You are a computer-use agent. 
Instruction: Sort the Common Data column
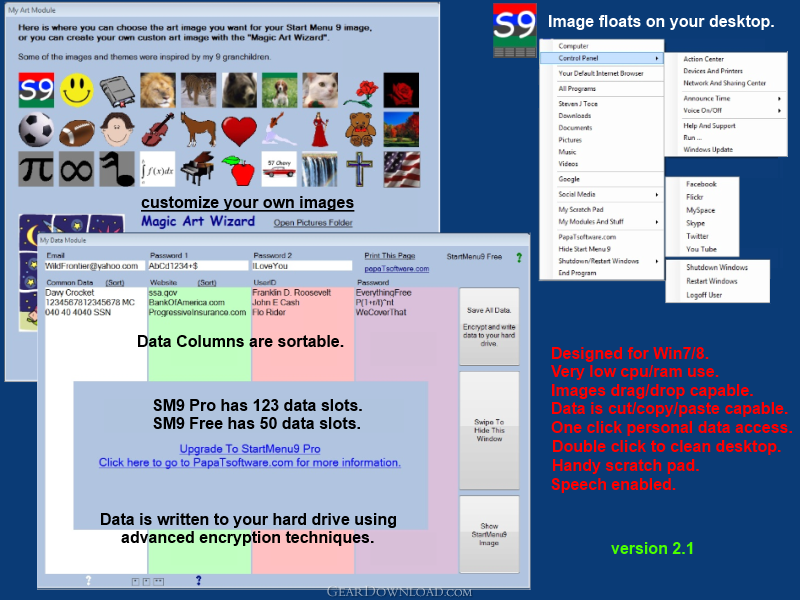click(115, 283)
